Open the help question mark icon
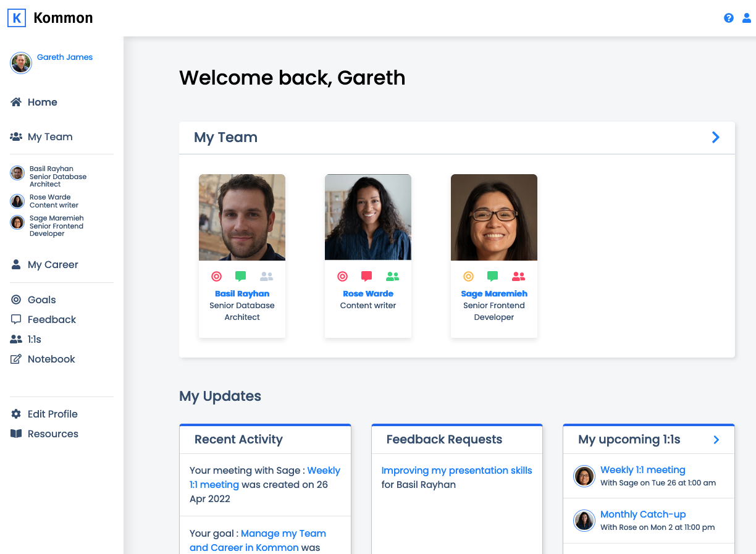 click(x=729, y=18)
